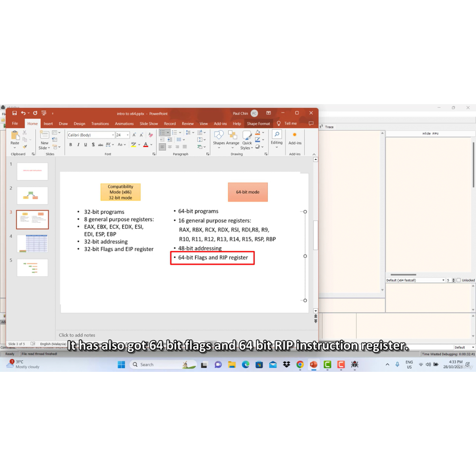Toggle Bold formatting in the Font group
476x476 pixels.
click(x=71, y=145)
